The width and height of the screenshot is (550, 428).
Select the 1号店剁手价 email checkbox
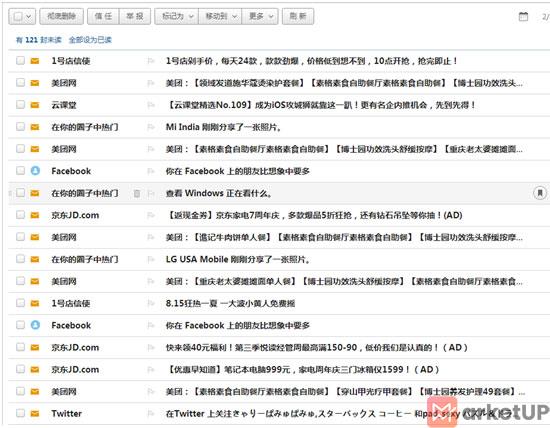20,60
